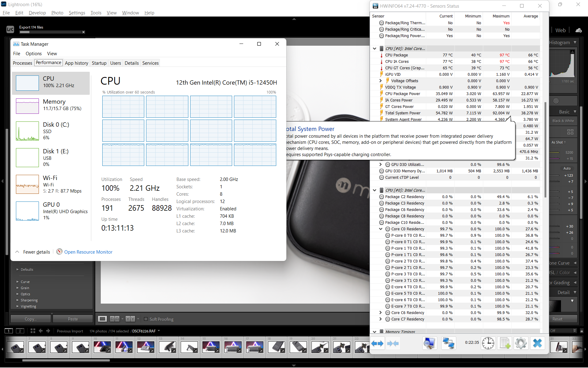Click the Web module in Lightroom
The image size is (588, 368).
[560, 30]
